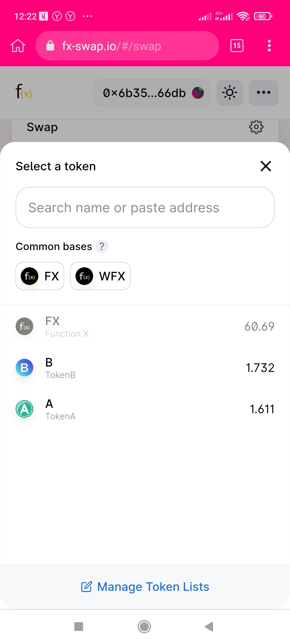Open the browser tabs counter showing 15

pos(237,46)
